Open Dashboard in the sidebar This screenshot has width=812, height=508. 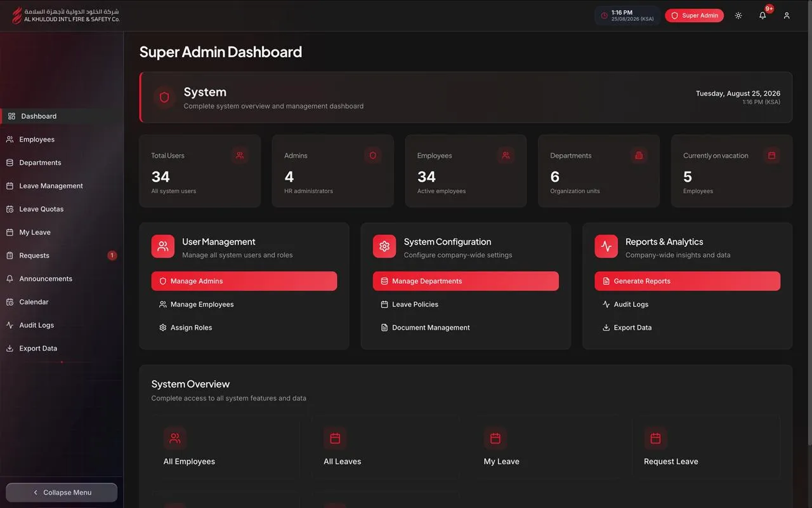click(62, 116)
